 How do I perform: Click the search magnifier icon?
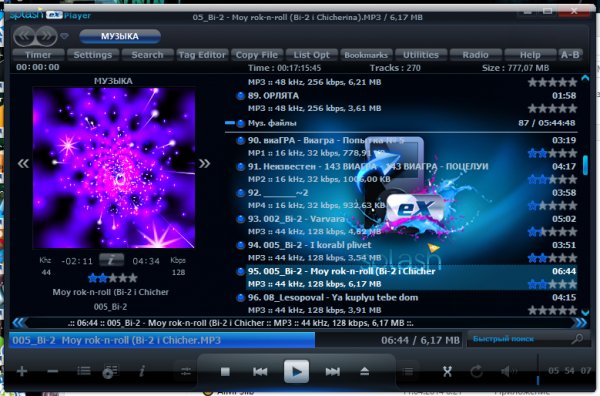click(x=577, y=339)
